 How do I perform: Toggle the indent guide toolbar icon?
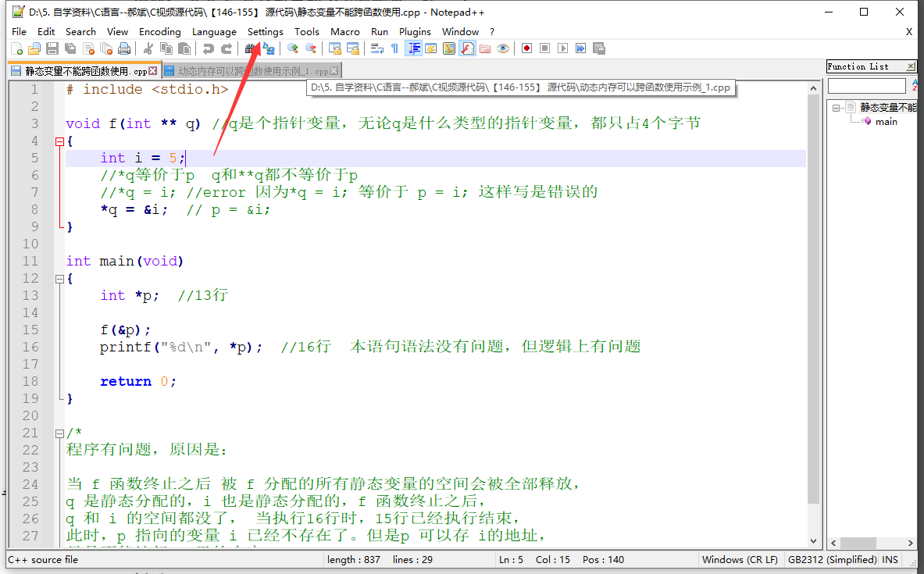[414, 48]
